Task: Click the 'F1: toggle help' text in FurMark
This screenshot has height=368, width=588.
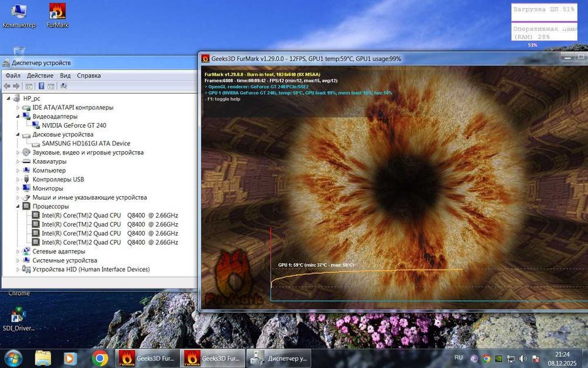Action: click(223, 99)
